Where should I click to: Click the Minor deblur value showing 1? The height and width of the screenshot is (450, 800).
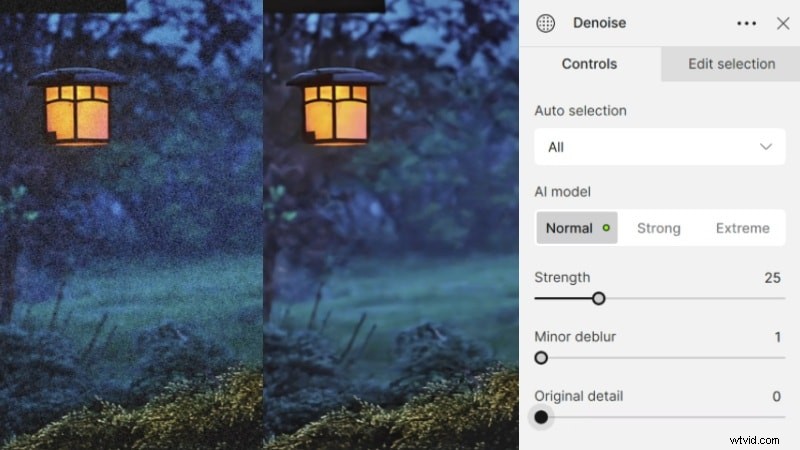pyautogui.click(x=777, y=337)
